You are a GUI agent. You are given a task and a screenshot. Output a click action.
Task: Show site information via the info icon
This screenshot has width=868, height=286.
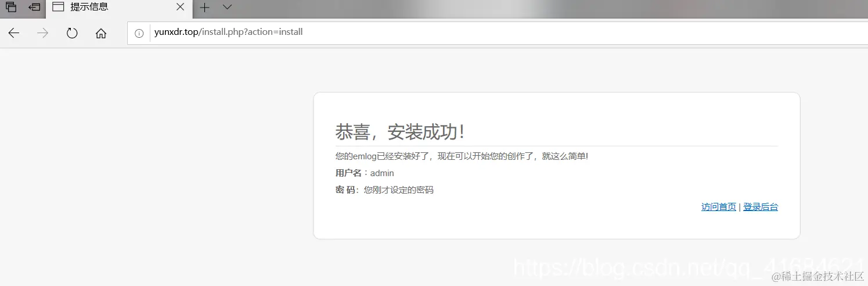(139, 33)
